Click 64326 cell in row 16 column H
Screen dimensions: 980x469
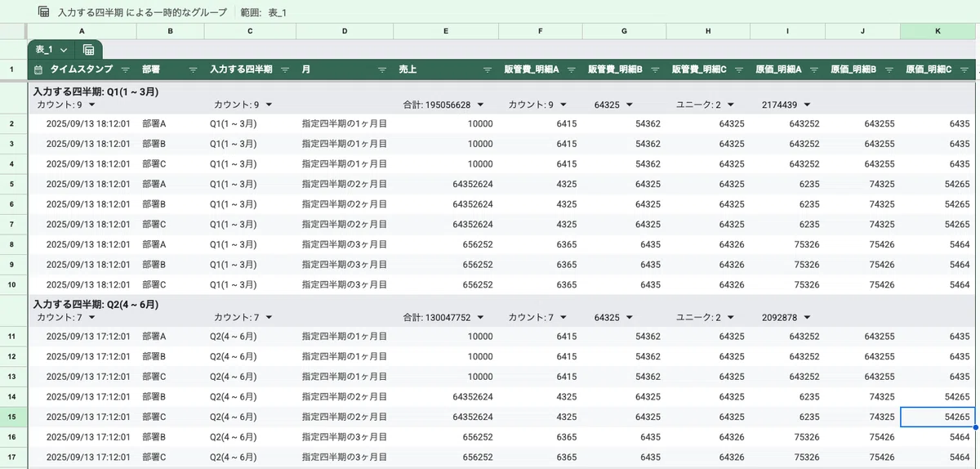(708, 437)
